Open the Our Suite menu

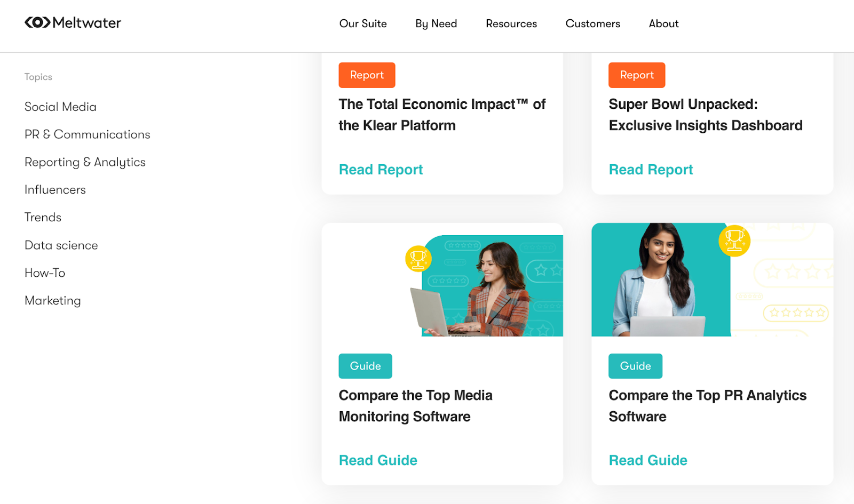point(363,23)
